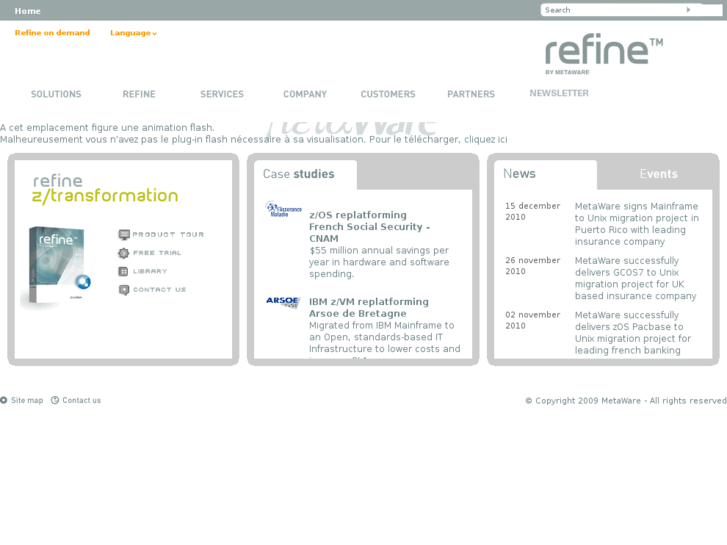The height and width of the screenshot is (545, 727).
Task: Open the COMPANY menu
Action: (x=305, y=94)
